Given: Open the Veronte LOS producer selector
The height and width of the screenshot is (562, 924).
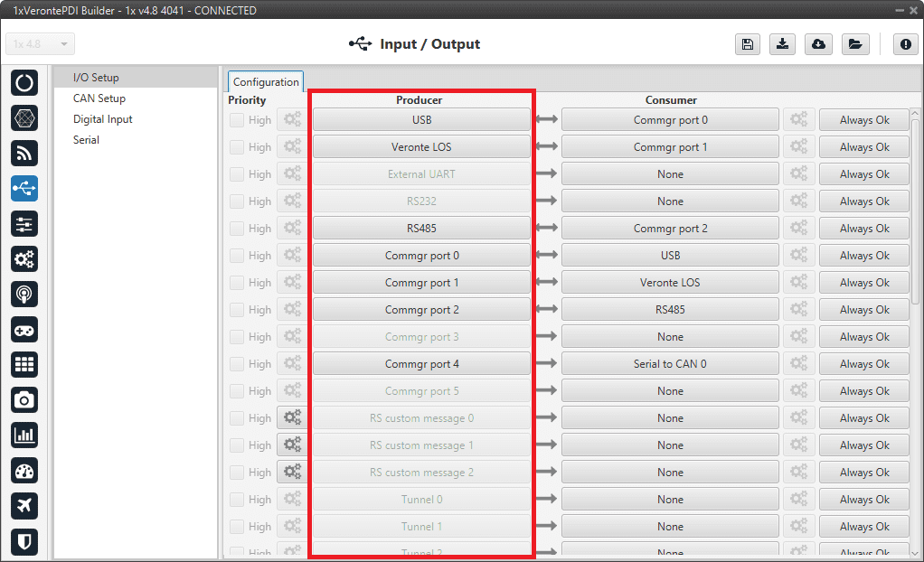Looking at the screenshot, I should [421, 147].
